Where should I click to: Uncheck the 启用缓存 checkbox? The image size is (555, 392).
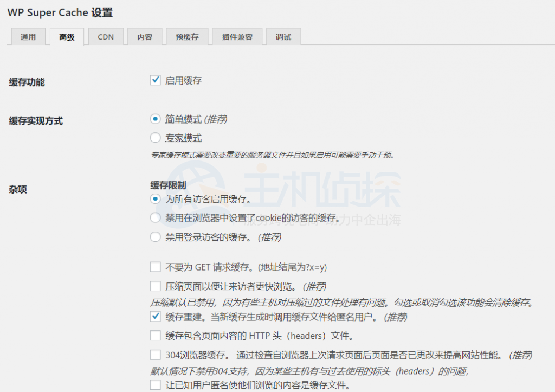coord(156,80)
